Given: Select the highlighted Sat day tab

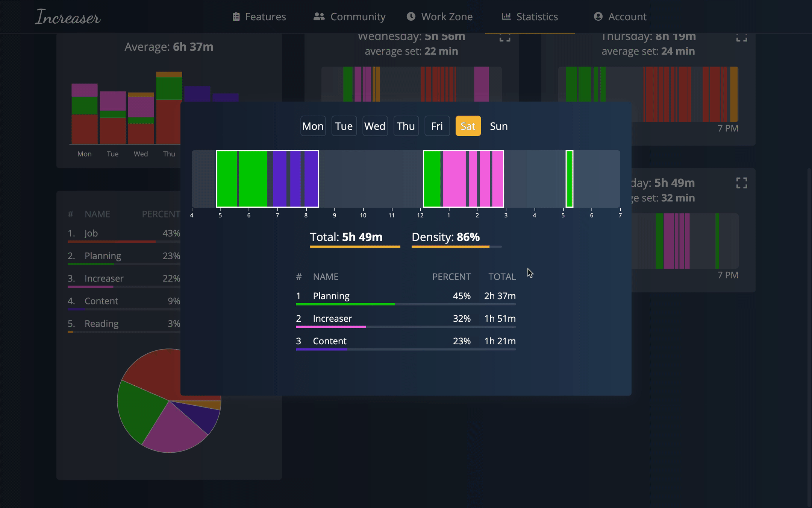Looking at the screenshot, I should 468,126.
